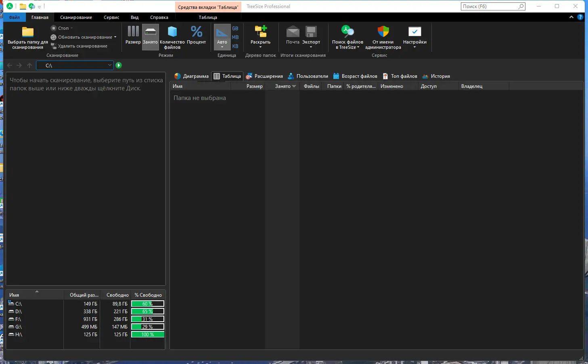The image size is (588, 364).
Task: Switch to the Вид ribbon tab
Action: [x=135, y=17]
